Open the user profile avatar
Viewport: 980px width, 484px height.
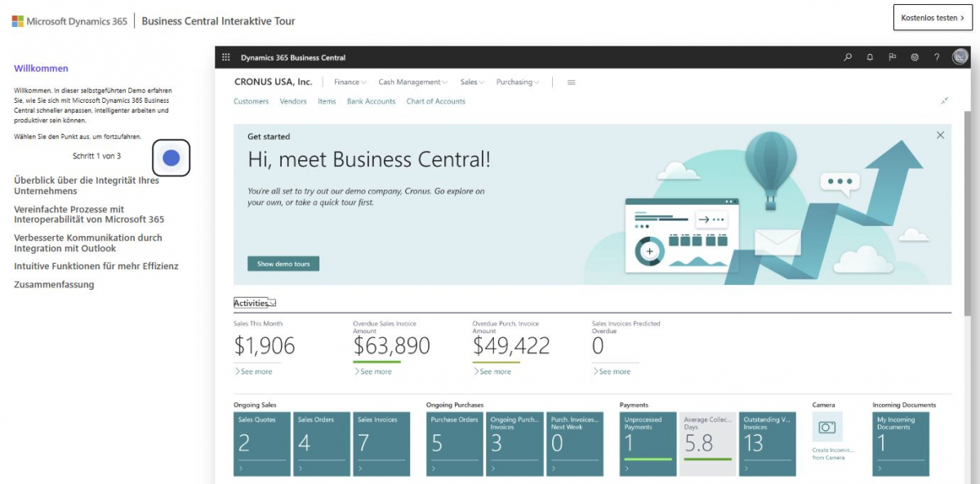pyautogui.click(x=960, y=57)
